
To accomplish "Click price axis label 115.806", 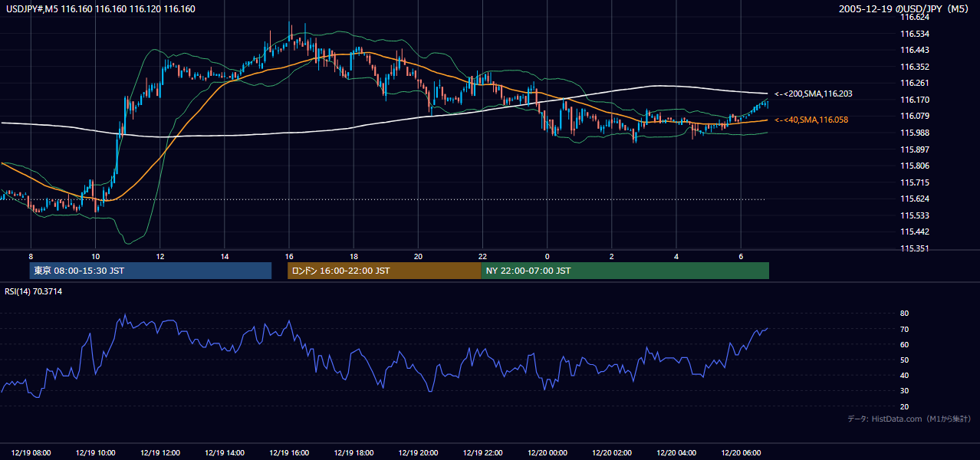I will click(x=914, y=166).
